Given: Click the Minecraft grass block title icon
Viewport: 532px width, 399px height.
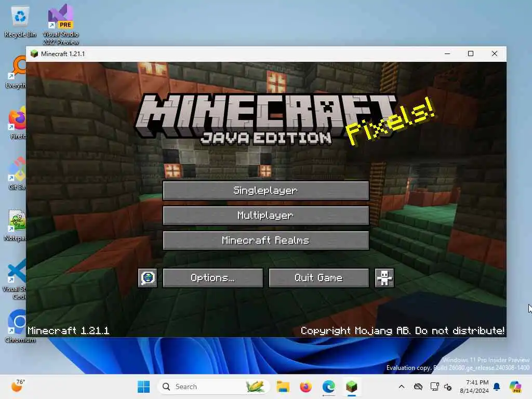Looking at the screenshot, I should pyautogui.click(x=34, y=54).
